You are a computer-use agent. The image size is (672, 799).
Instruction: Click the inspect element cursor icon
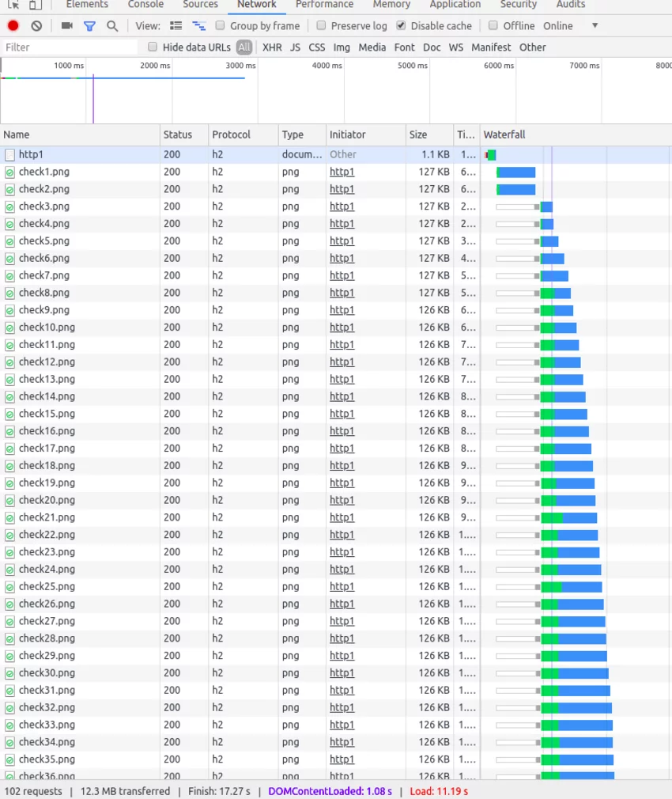click(13, 5)
